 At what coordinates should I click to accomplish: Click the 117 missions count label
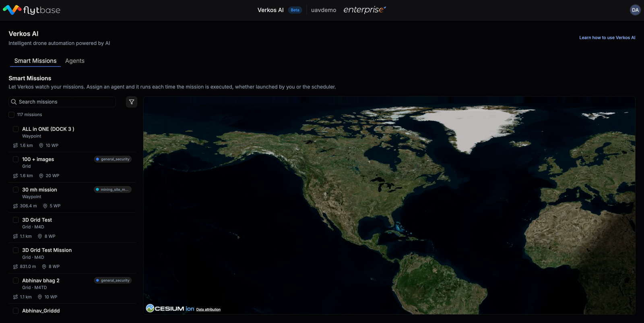pos(29,115)
